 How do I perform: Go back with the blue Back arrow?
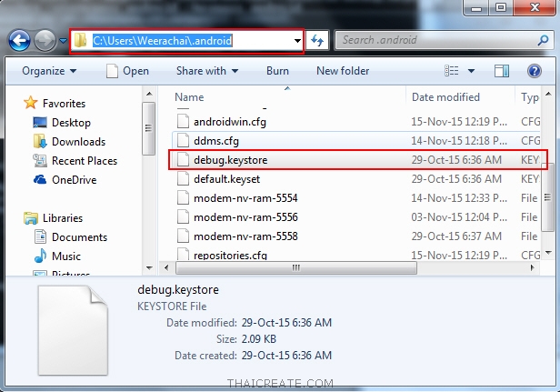[19, 41]
